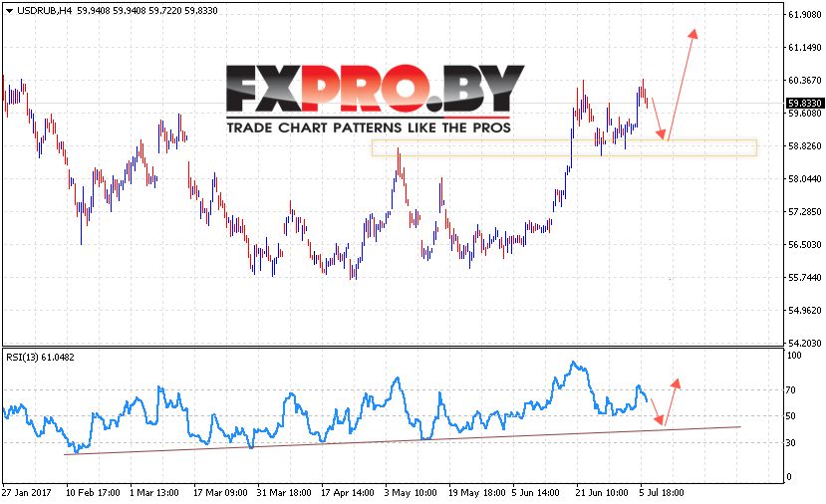Screen dimensions: 826x504
Task: Click the RSI 70 level scale label
Action: click(x=791, y=390)
